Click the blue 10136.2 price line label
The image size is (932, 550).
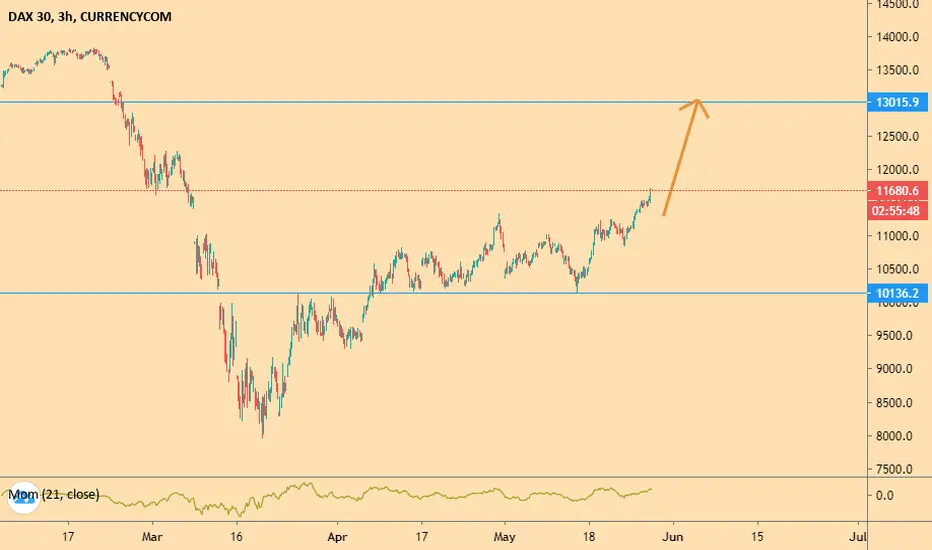click(898, 293)
